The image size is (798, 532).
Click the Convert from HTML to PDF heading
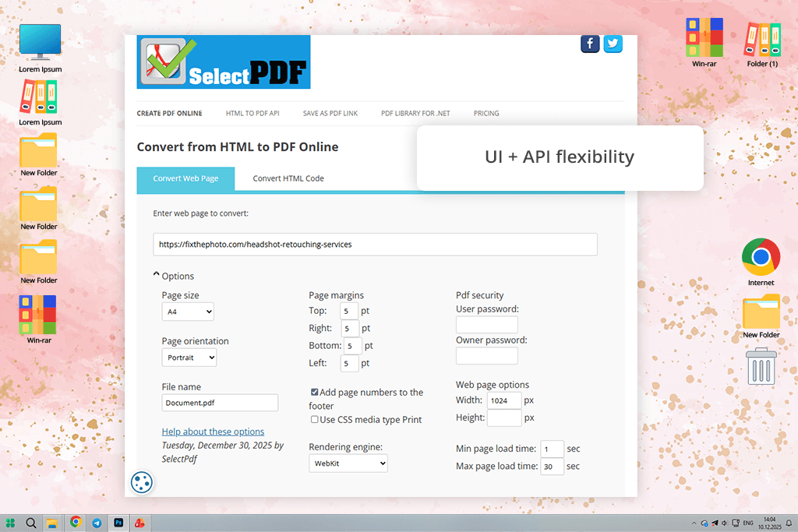click(x=238, y=147)
